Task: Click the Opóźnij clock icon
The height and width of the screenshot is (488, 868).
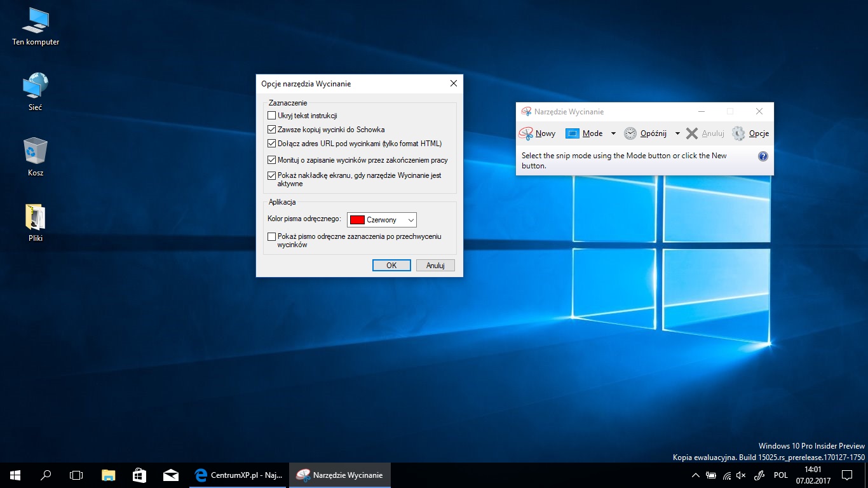Action: 630,133
